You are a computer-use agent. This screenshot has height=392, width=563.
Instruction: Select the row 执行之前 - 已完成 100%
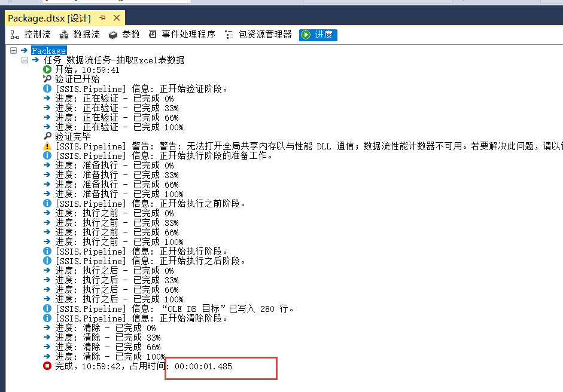pos(119,242)
